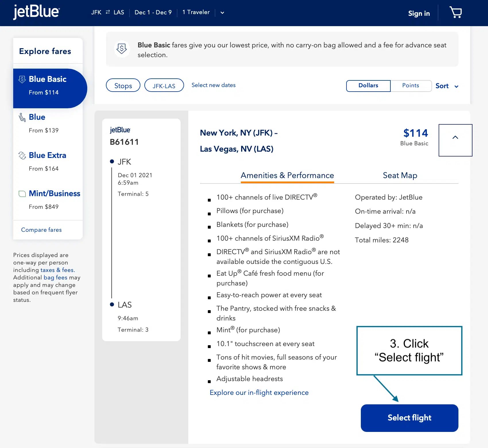Open the Compare fares link

tap(41, 230)
